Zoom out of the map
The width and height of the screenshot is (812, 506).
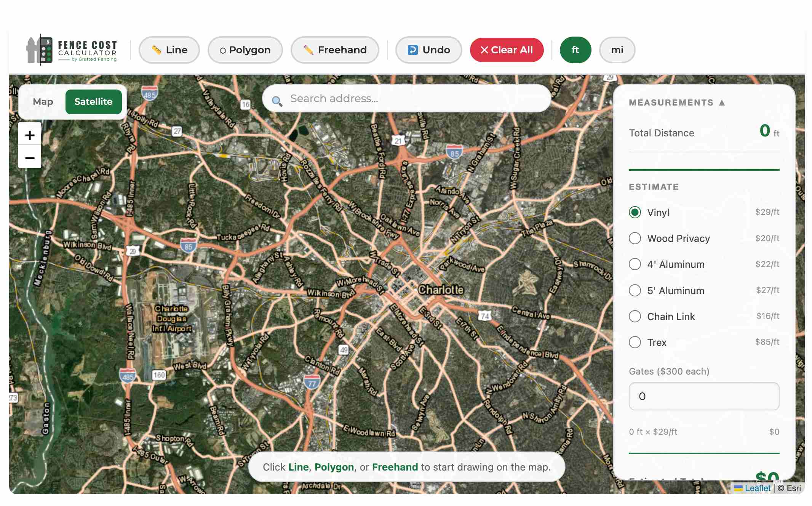pos(30,157)
